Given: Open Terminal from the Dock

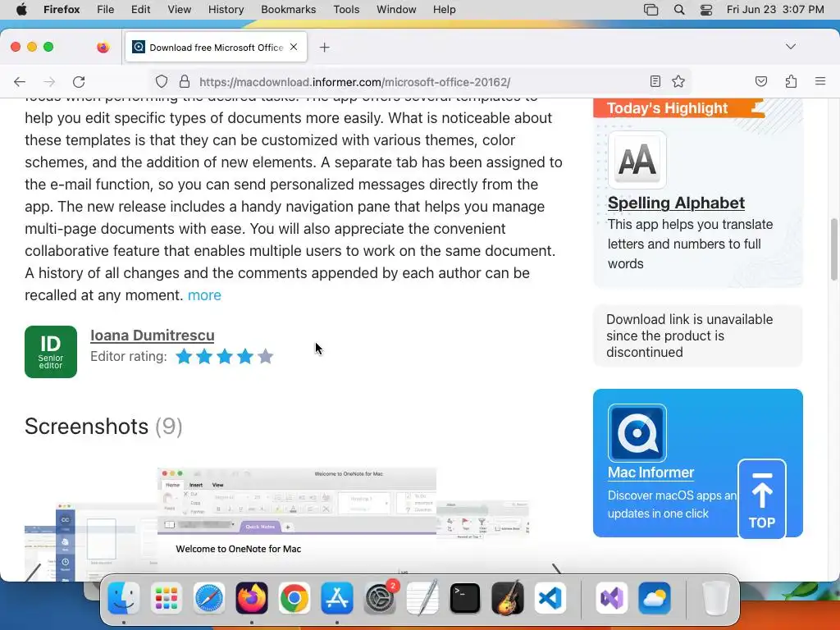Looking at the screenshot, I should click(465, 598).
